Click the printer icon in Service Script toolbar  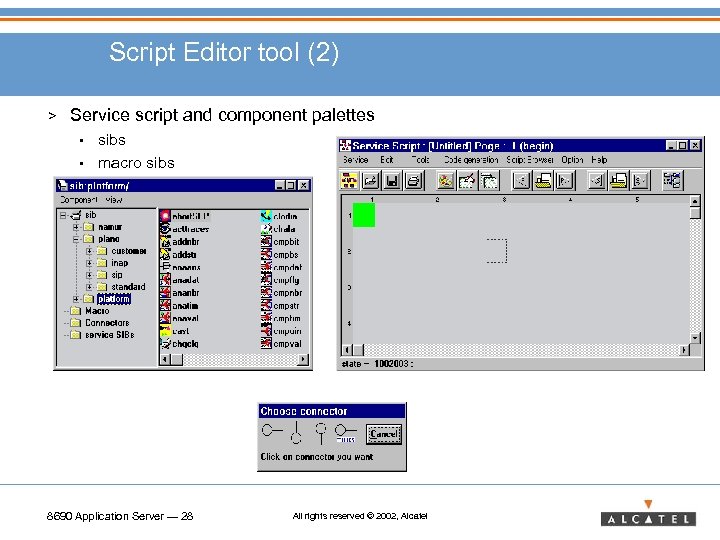[x=413, y=180]
